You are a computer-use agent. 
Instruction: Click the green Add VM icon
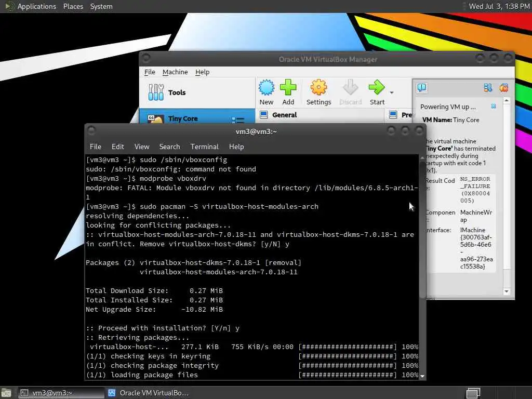coord(288,87)
